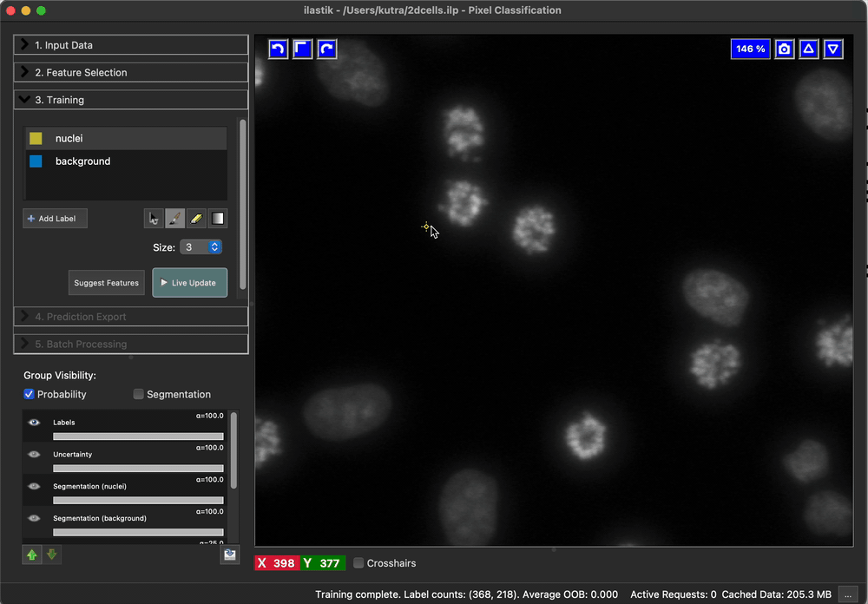The width and height of the screenshot is (868, 604).
Task: Show the Uncertainty layer via eye icon
Action: 35,454
